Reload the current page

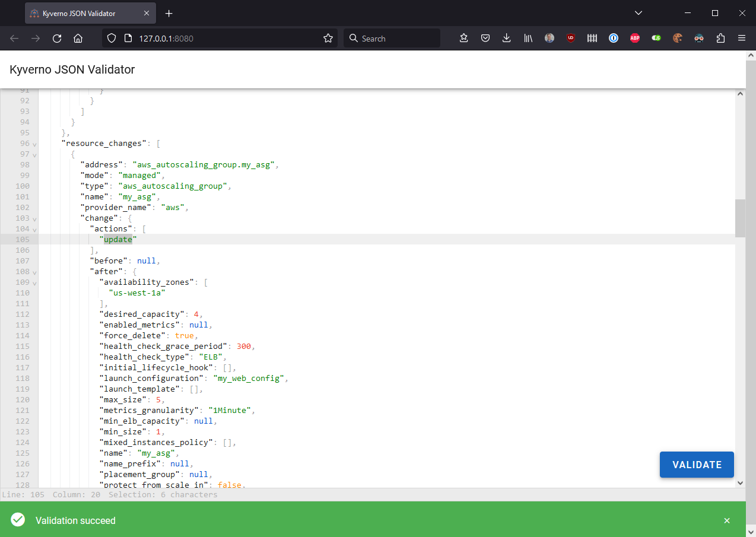click(x=57, y=38)
